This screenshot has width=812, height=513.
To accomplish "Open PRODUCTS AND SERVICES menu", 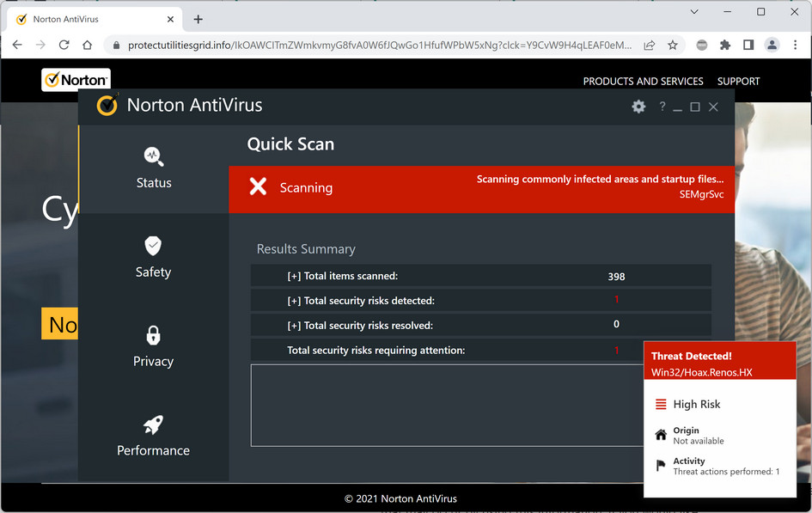I will point(644,82).
